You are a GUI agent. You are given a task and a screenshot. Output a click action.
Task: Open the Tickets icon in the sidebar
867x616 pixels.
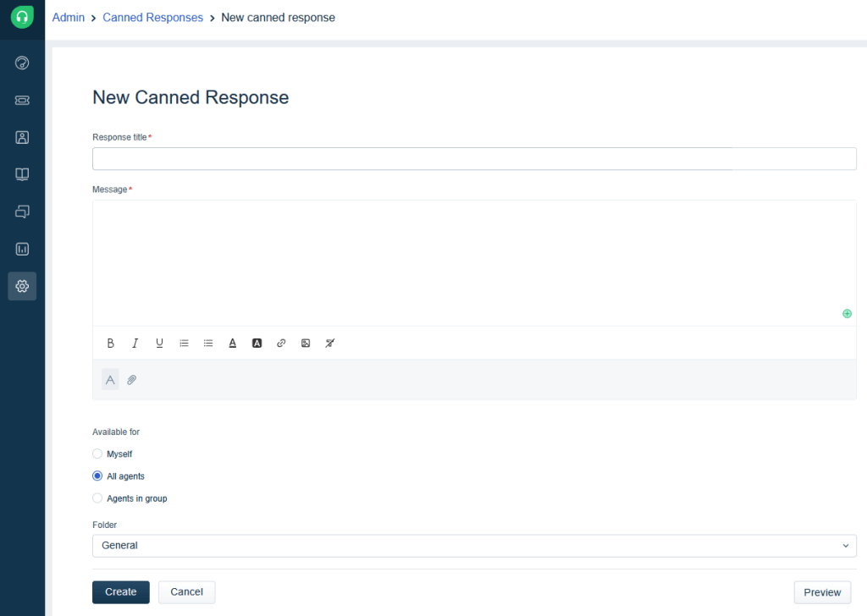point(22,100)
